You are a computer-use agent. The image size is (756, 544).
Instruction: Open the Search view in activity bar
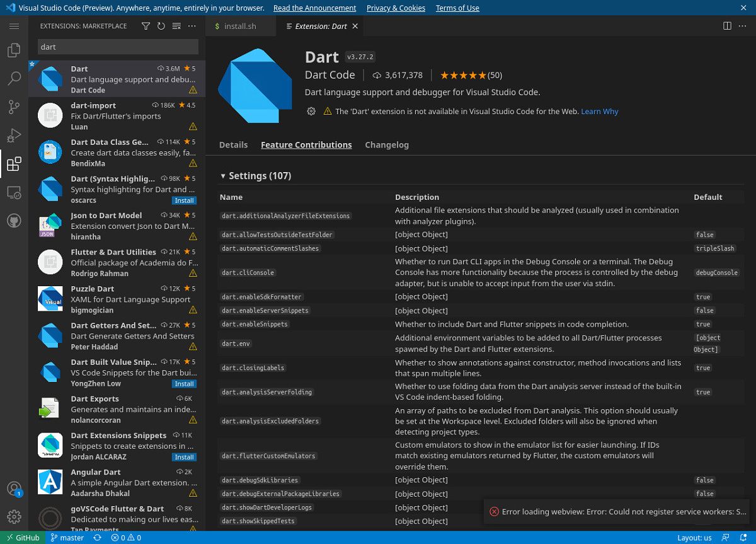(14, 79)
